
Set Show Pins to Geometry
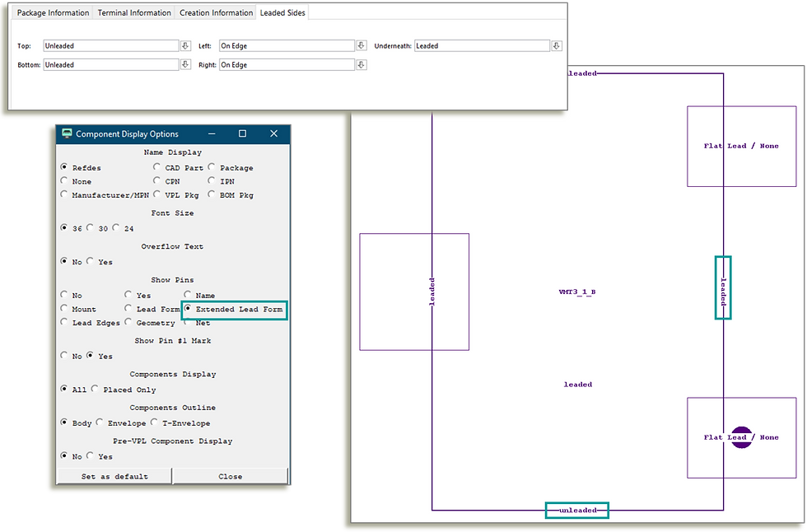coord(128,321)
